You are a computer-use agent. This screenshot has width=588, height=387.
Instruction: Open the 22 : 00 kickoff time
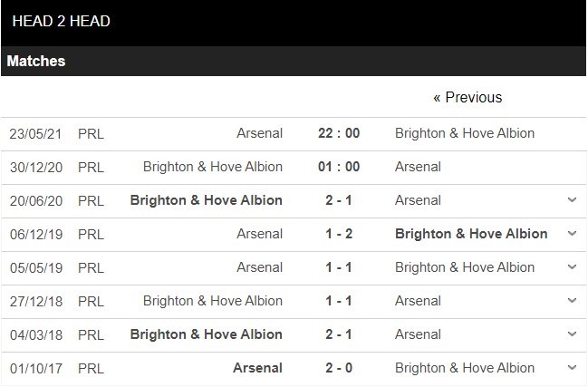[x=339, y=133]
